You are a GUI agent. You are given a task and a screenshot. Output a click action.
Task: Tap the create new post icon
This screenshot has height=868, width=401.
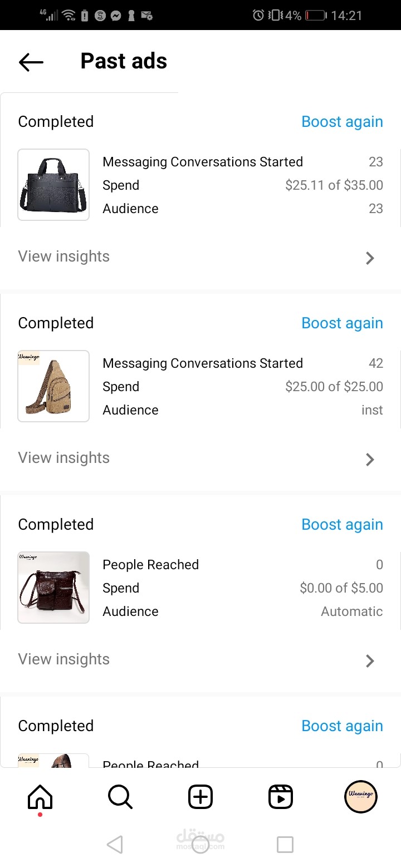tap(200, 797)
